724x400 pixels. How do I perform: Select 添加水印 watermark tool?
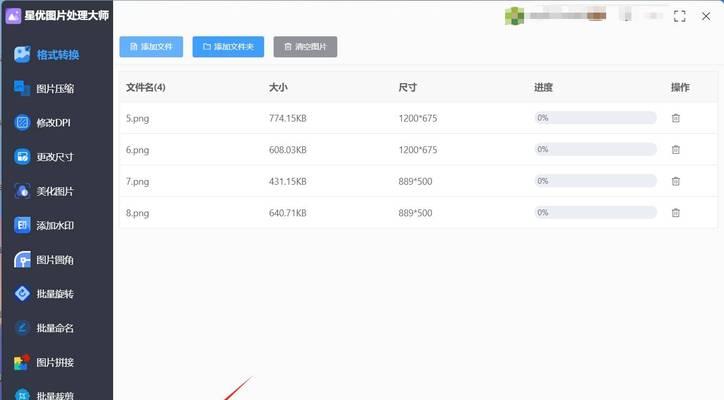pos(55,225)
